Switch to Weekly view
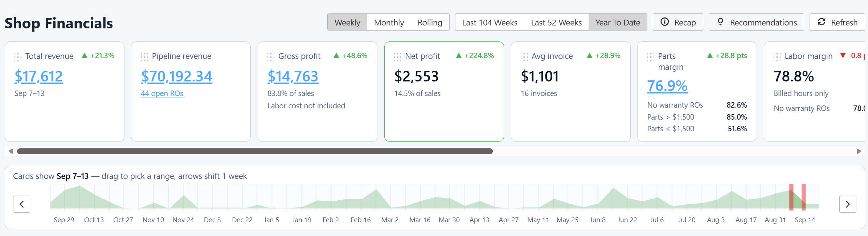The height and width of the screenshot is (236, 868). 347,22
